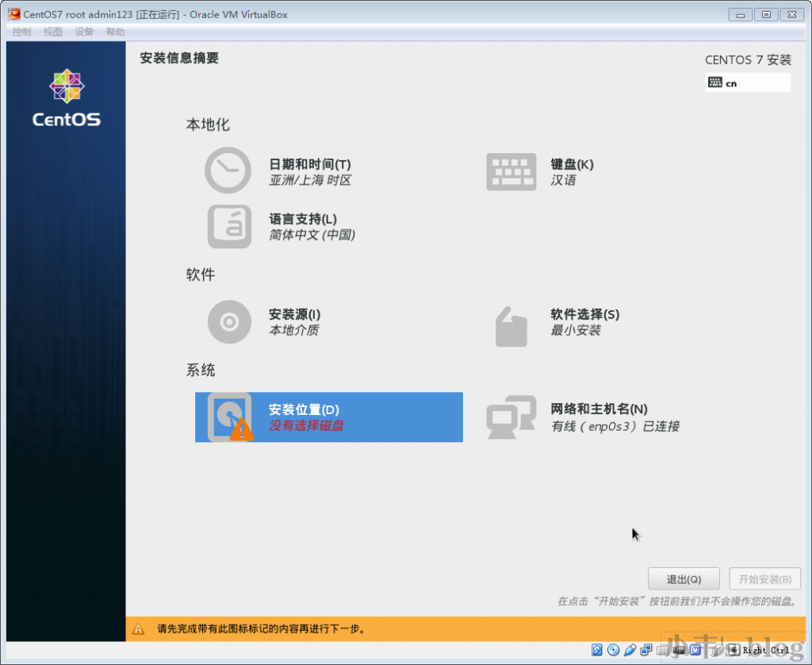Click the warning triangle in orange bar
Image resolution: width=812 pixels, height=665 pixels.
pos(138,628)
